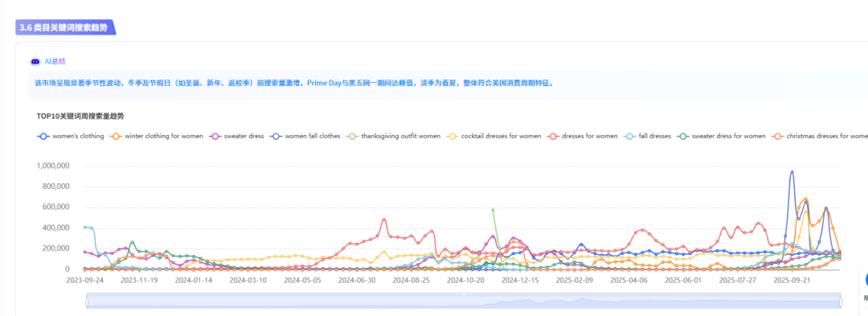This screenshot has width=868, height=316.
Task: Click the AI总结 label
Action: [55, 61]
